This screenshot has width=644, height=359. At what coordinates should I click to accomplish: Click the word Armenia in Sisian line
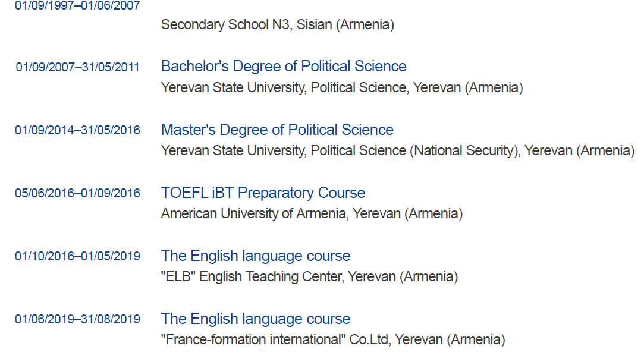pos(365,24)
